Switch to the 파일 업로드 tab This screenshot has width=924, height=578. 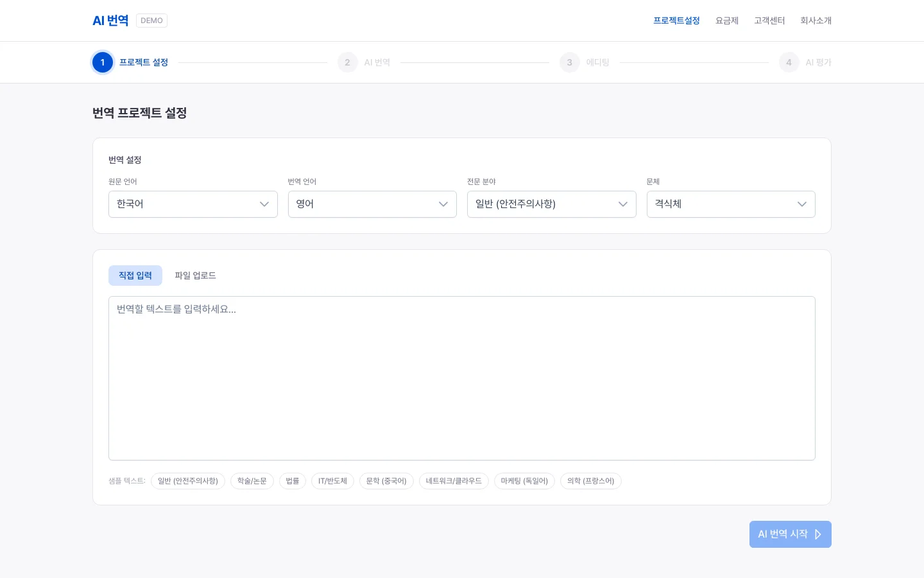195,276
